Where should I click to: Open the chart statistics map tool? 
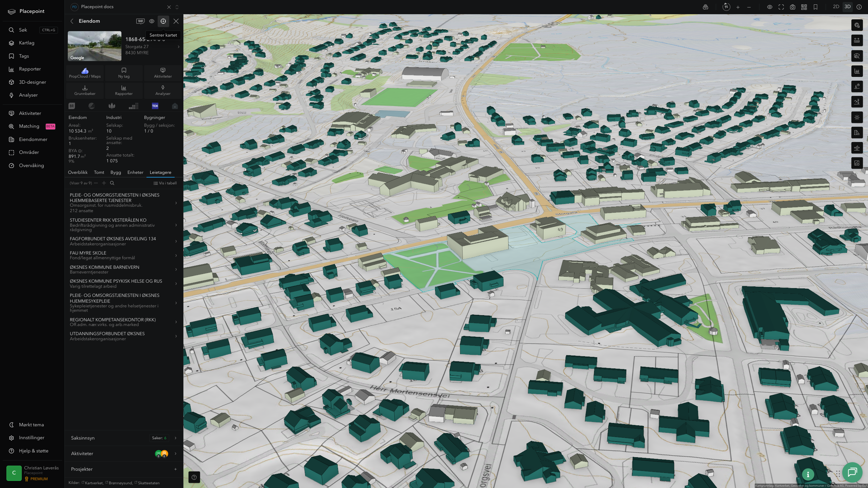857,71
